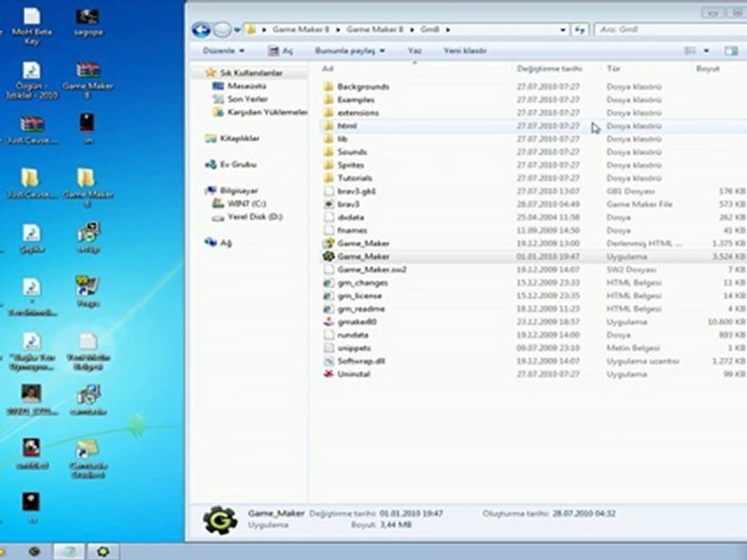
Task: Select the brav3.gb1 file
Action: [356, 191]
